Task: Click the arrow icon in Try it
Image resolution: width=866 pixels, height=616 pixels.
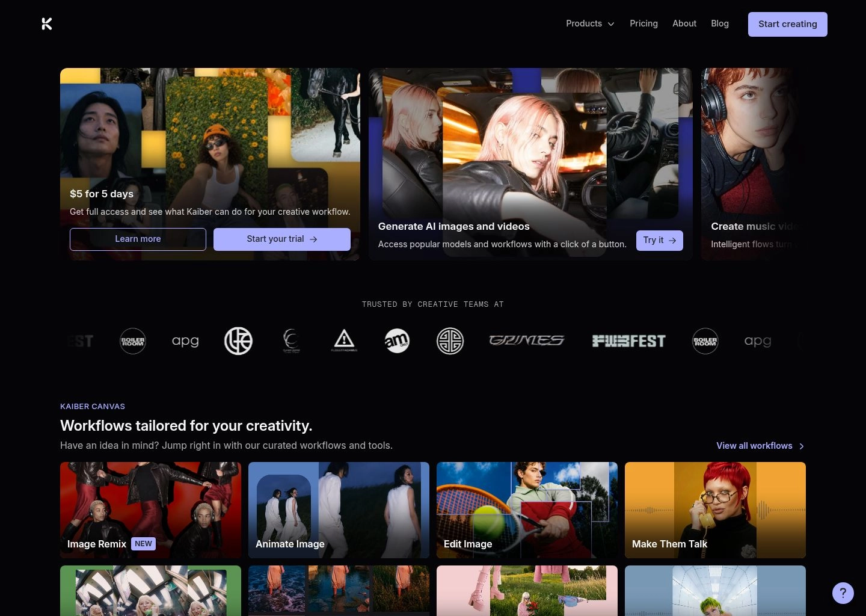Action: click(672, 241)
